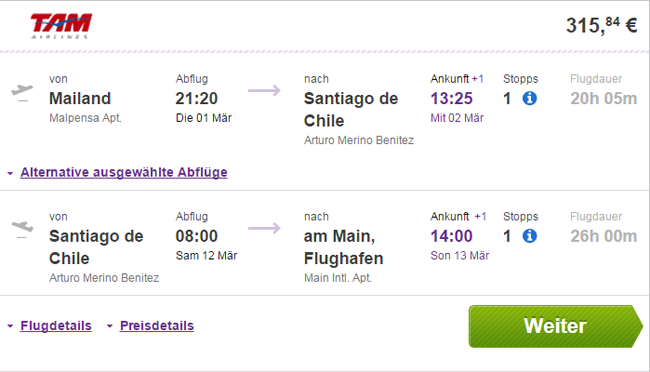650x372 pixels.
Task: Click the arrow between Mailand and Santiago
Action: pos(264,90)
